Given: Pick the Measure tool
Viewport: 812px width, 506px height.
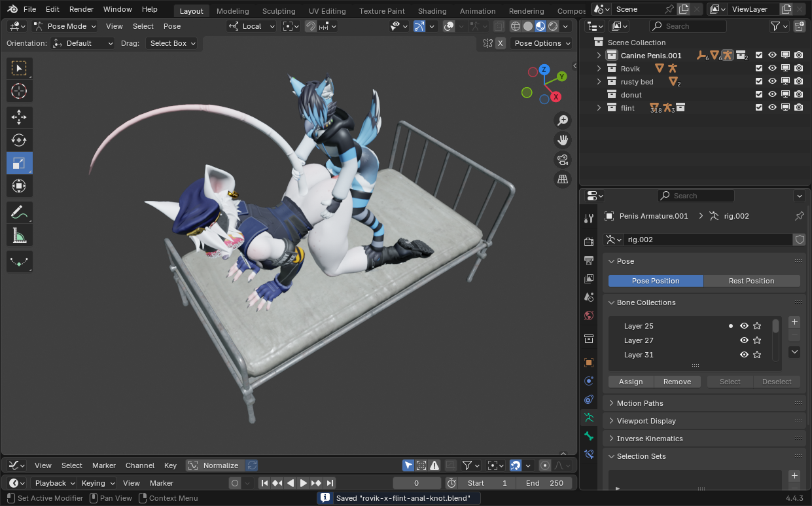Looking at the screenshot, I should click(x=19, y=235).
